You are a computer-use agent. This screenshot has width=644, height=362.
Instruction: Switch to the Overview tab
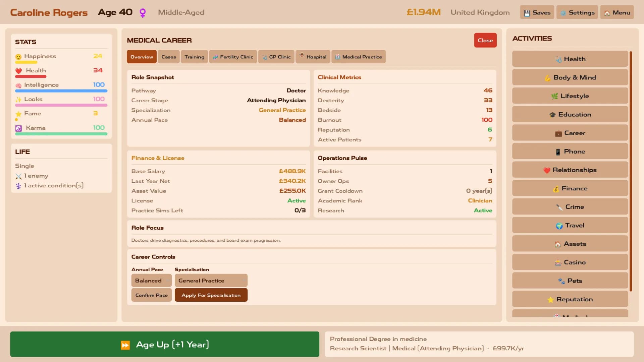142,57
